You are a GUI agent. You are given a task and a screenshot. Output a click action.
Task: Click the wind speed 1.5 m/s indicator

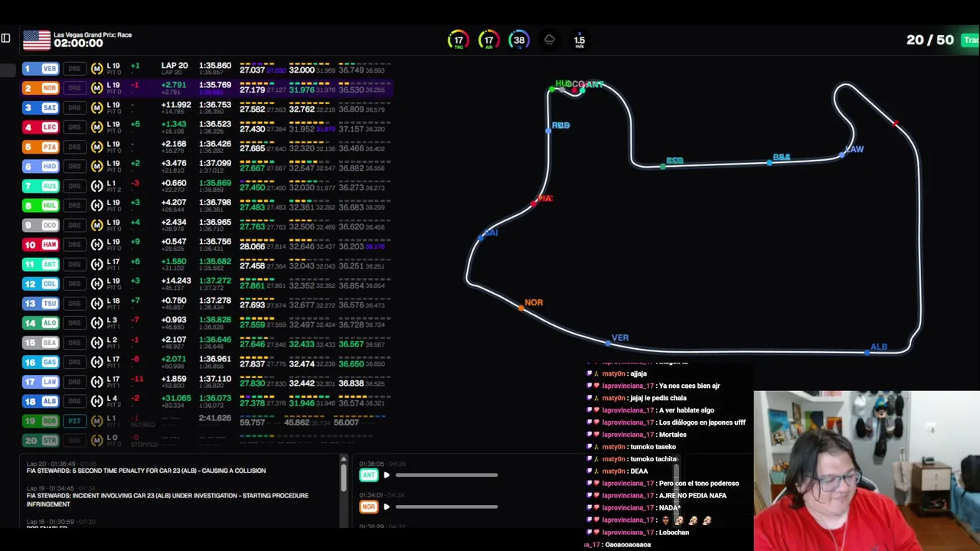(x=580, y=41)
